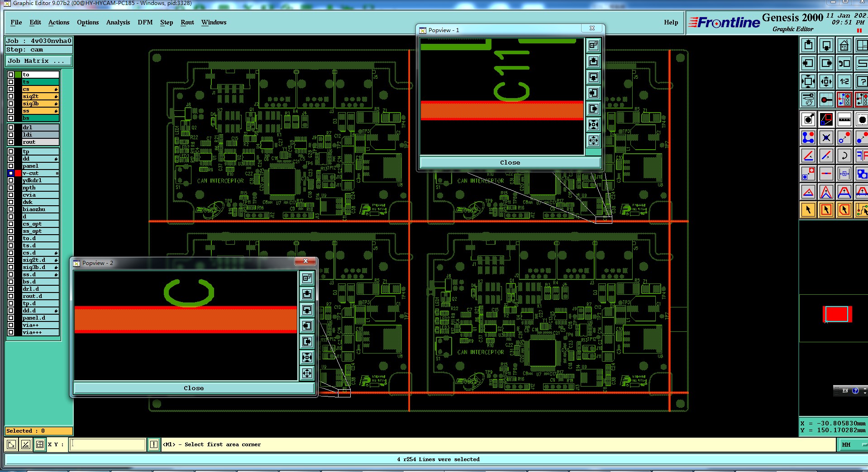Open the Help menu

671,22
